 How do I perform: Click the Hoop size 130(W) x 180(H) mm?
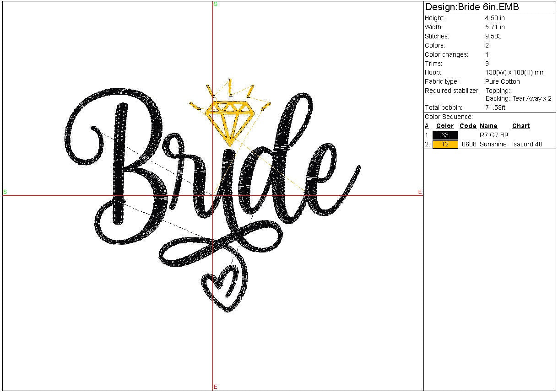515,73
